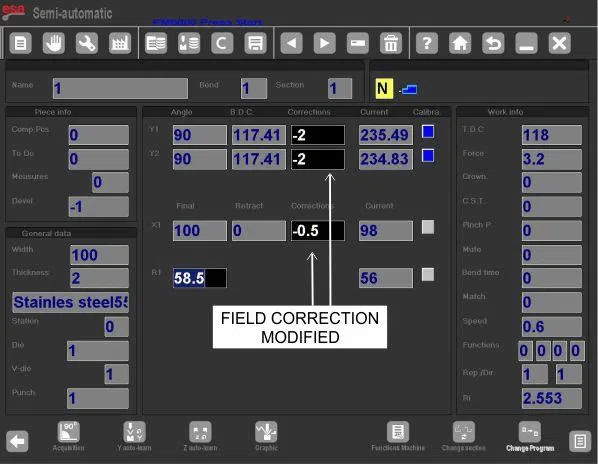The image size is (598, 464).
Task: Open help question mark icon
Action: pos(427,43)
